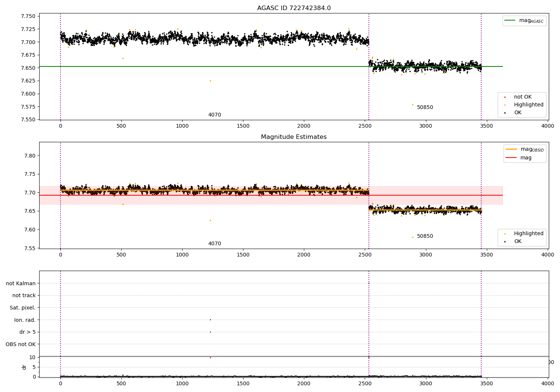The image size is (560, 392).
Task: Click y-tick '7.725' on top plot
Action: (x=28, y=29)
